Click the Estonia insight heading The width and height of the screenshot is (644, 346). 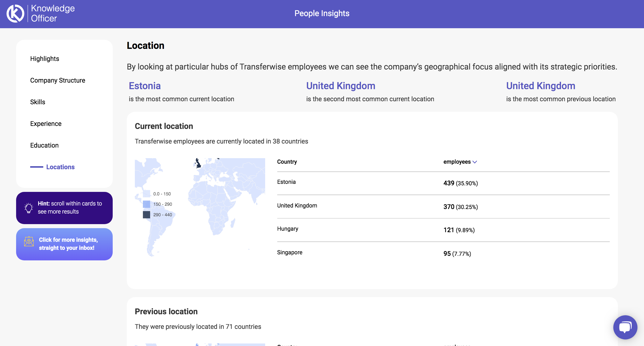[x=145, y=86]
